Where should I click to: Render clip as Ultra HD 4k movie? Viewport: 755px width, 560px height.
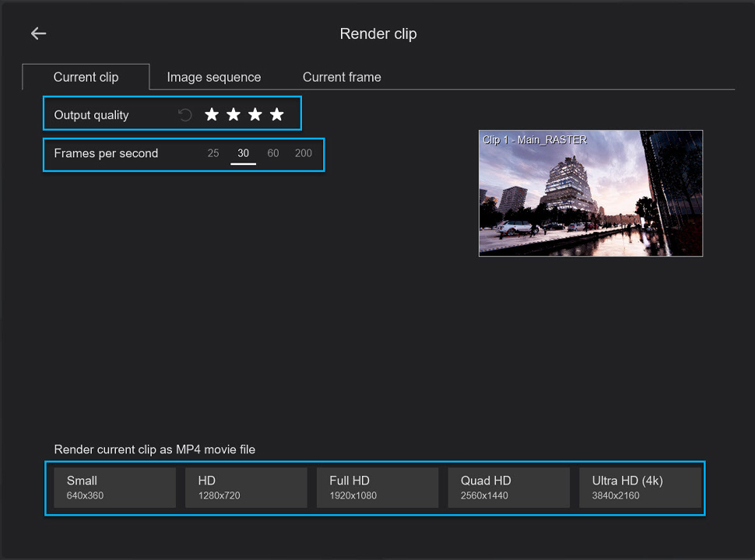[x=640, y=488]
